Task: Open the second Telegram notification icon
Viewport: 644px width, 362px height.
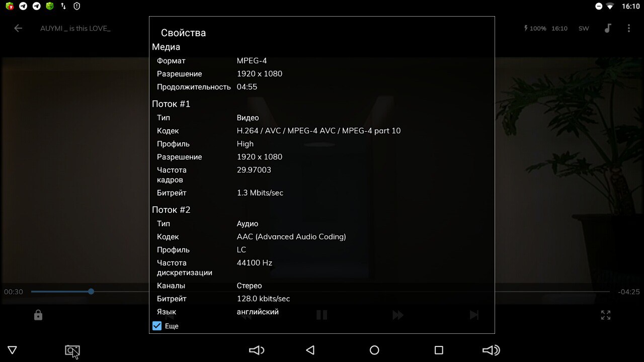Action: pos(36,6)
